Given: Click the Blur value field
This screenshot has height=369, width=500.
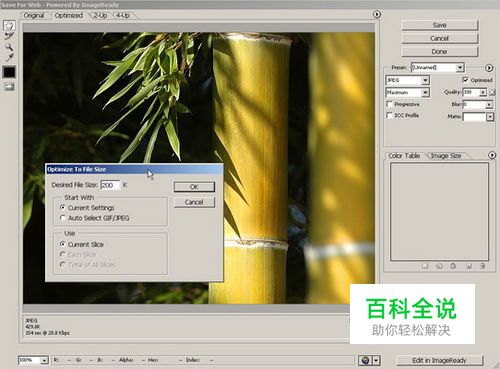Looking at the screenshot, I should coord(474,105).
